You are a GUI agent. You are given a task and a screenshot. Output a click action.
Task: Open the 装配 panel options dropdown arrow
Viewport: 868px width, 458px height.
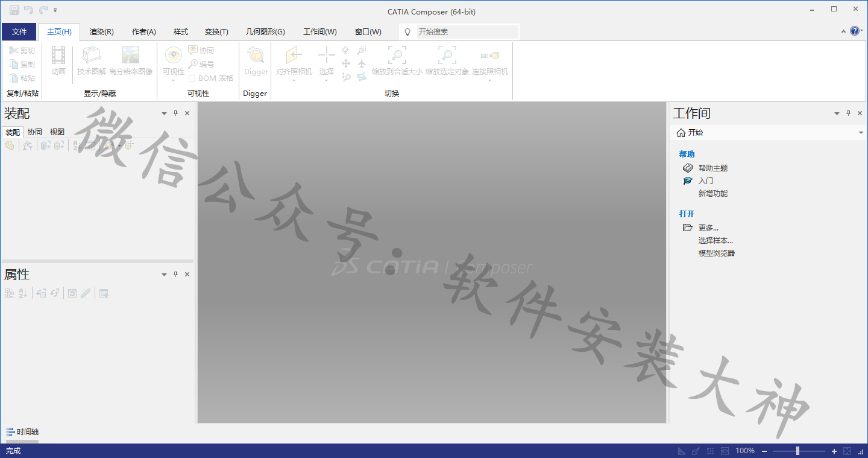point(164,113)
